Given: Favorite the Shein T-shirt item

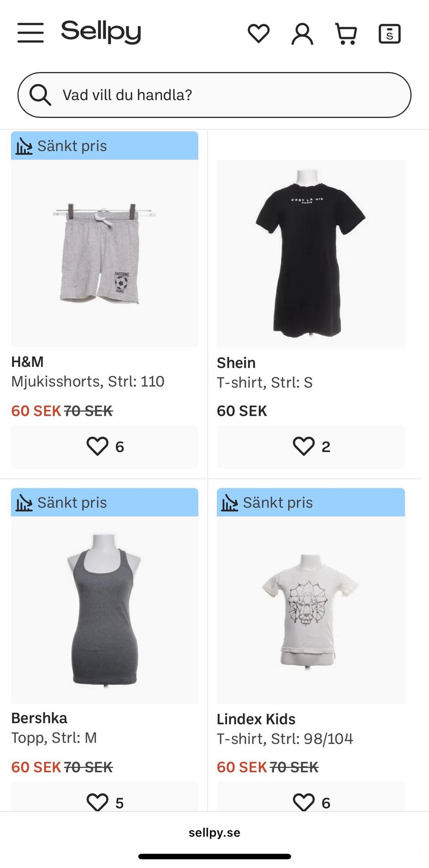Looking at the screenshot, I should click(304, 446).
